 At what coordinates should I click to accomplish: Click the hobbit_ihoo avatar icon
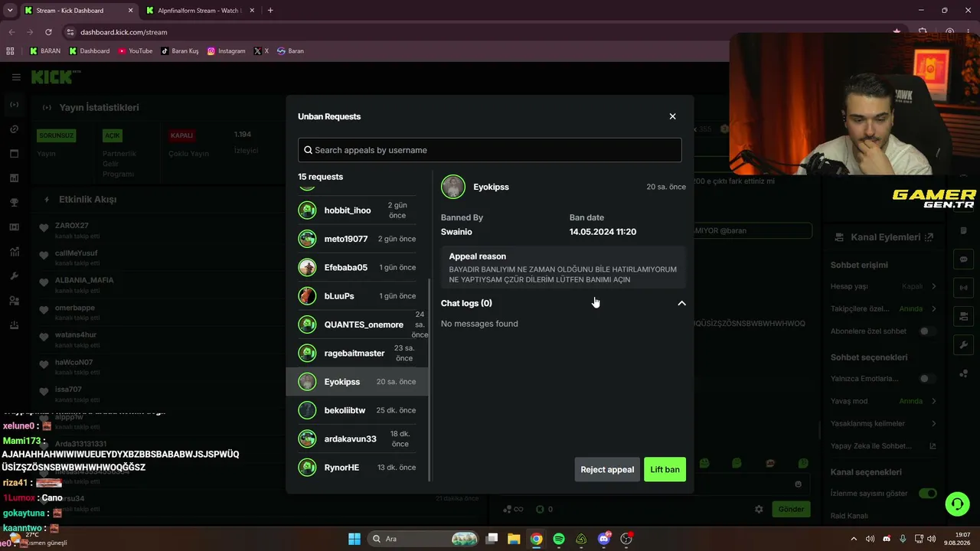pyautogui.click(x=307, y=210)
